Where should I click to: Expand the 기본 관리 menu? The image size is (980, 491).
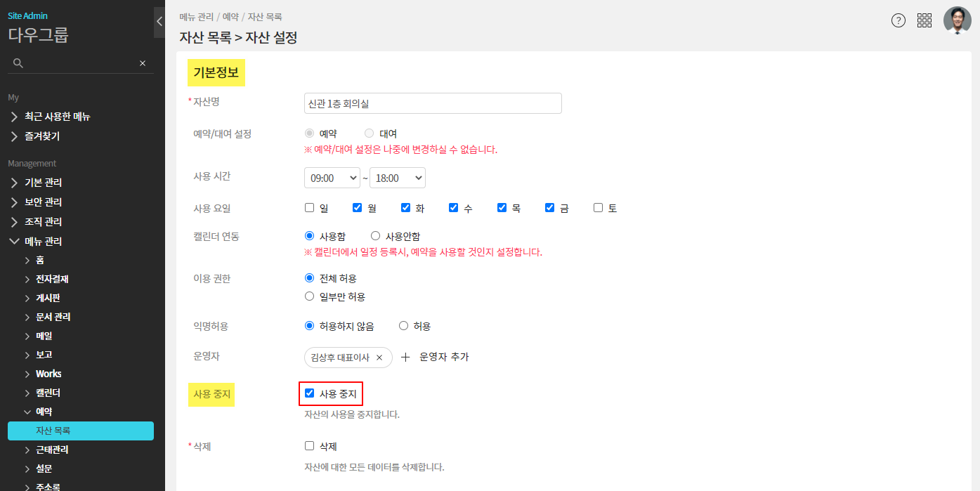(43, 183)
